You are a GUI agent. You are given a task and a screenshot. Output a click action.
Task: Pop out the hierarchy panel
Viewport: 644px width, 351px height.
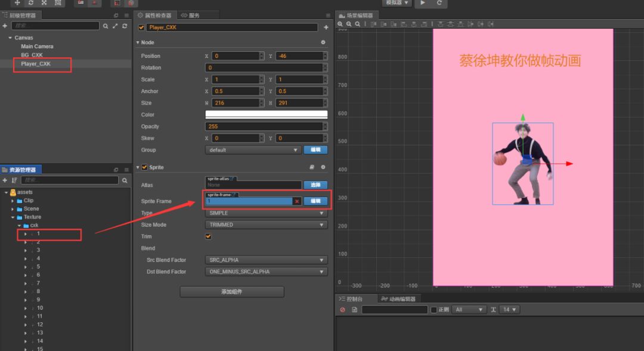(x=116, y=15)
